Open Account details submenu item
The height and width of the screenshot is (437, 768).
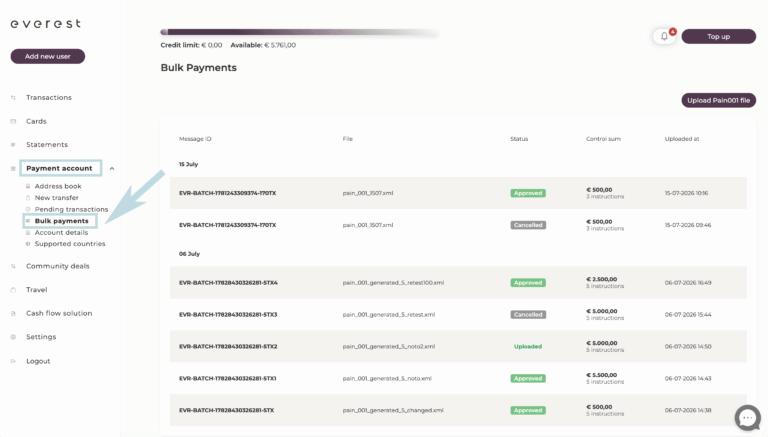pyautogui.click(x=61, y=233)
